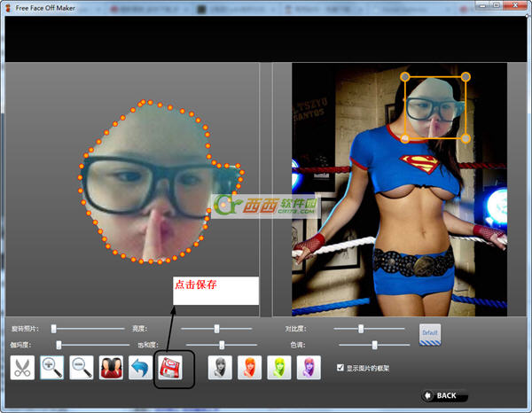Viewport: 532px width, 413px height.
Task: Select the scissors cut tool
Action: 22,368
